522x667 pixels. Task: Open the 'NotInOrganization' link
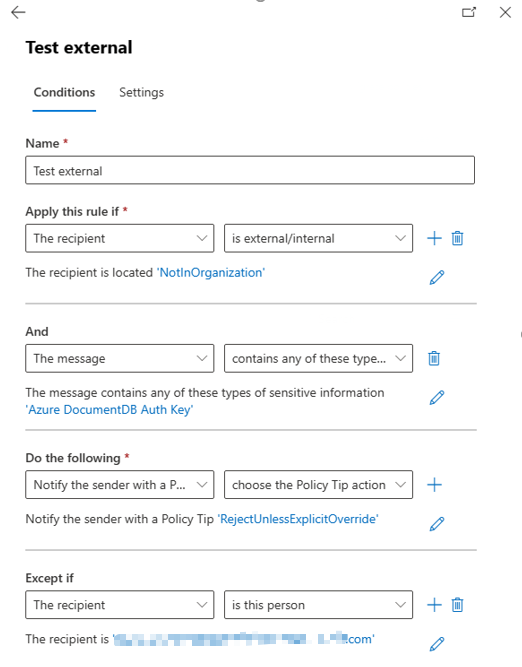pyautogui.click(x=211, y=272)
